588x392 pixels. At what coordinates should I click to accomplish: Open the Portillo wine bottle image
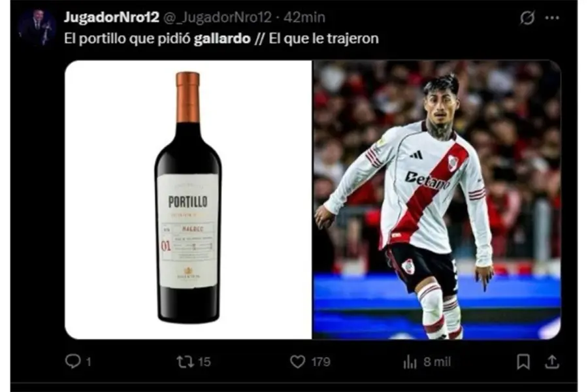(x=188, y=199)
